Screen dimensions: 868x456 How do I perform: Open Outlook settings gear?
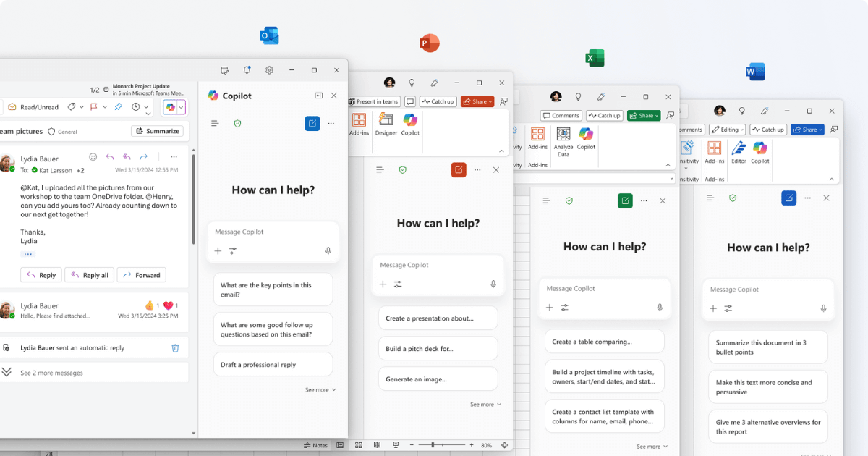click(x=269, y=70)
